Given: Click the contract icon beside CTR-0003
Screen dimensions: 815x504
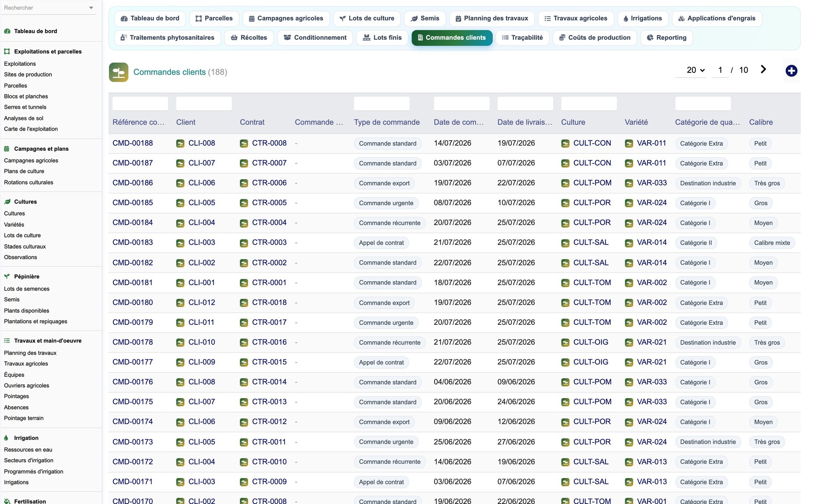Looking at the screenshot, I should point(244,243).
